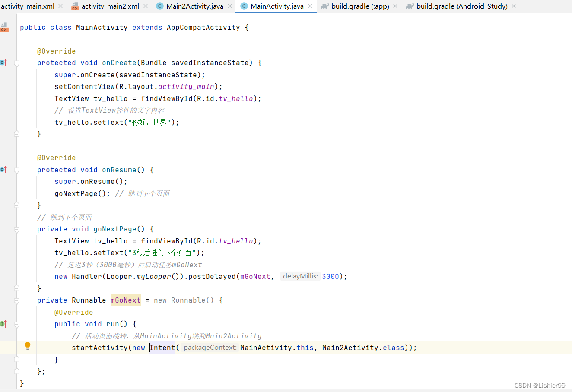Click the override marker beside onResume method
The width and height of the screenshot is (572, 392).
click(x=3, y=170)
